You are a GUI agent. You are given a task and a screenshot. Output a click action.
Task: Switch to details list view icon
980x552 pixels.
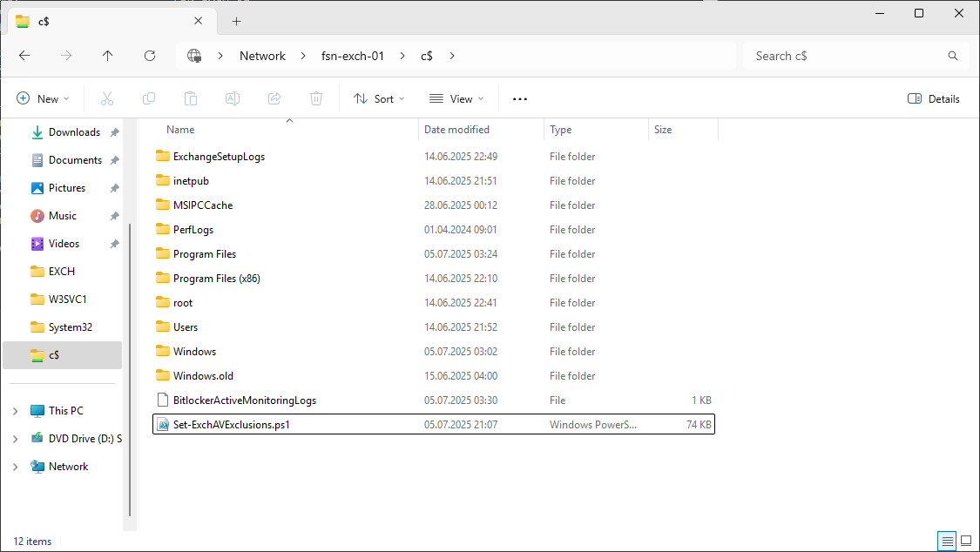click(948, 541)
